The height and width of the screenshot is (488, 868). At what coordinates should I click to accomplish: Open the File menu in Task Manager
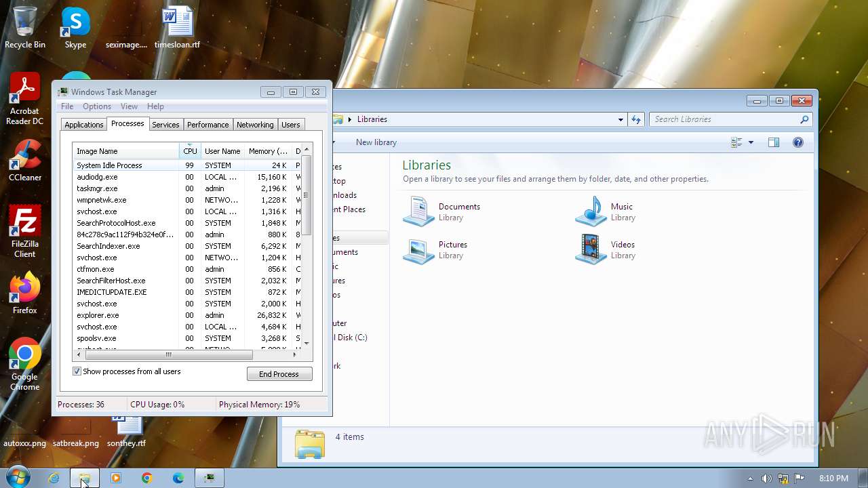[x=67, y=106]
